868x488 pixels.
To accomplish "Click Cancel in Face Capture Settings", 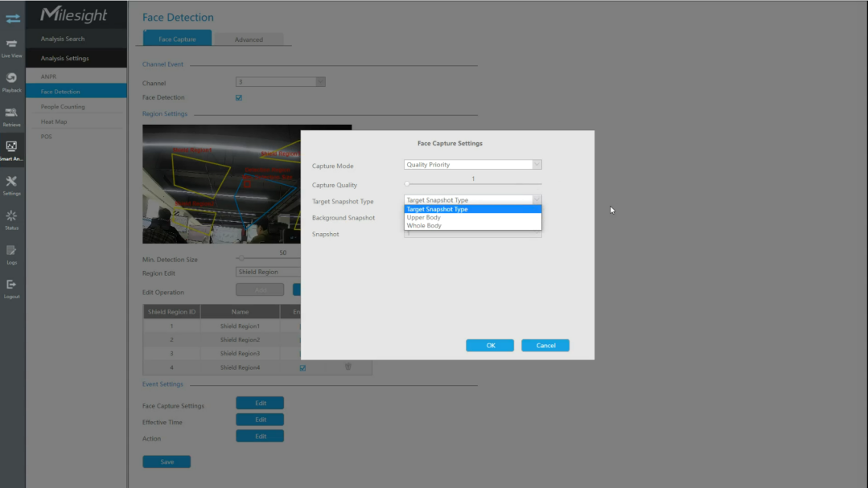I will click(545, 345).
